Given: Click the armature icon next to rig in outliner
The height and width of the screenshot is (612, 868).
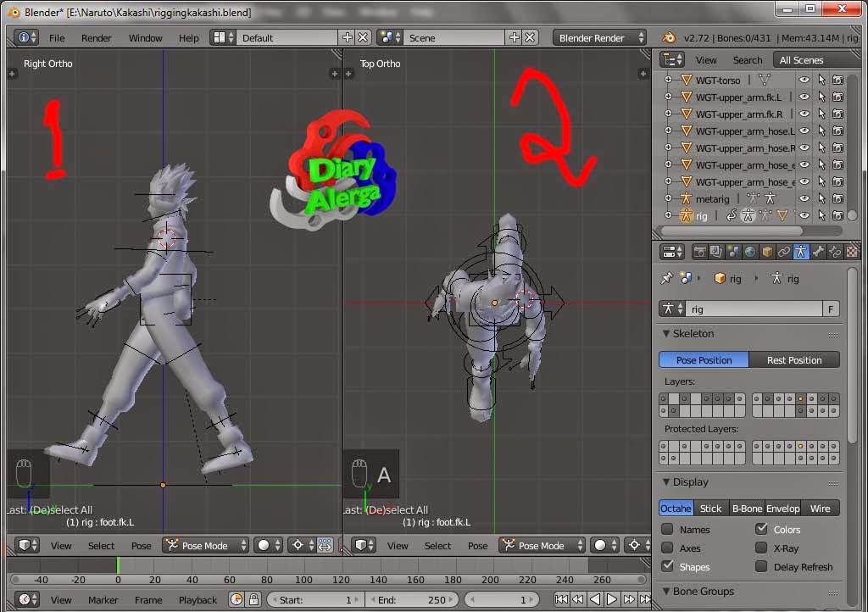Looking at the screenshot, I should (x=686, y=215).
